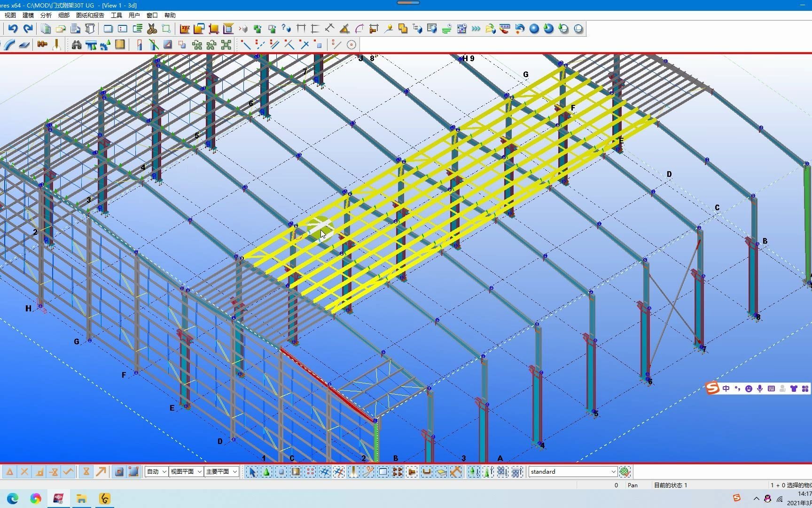The height and width of the screenshot is (508, 812).
Task: Open Tekla Structures from the Windows taskbar
Action: tap(58, 498)
